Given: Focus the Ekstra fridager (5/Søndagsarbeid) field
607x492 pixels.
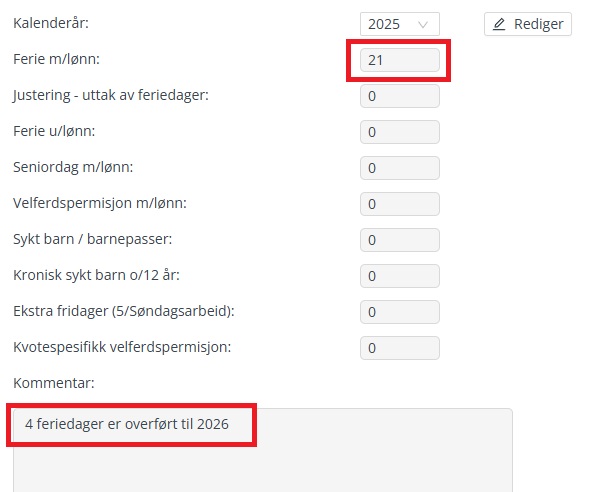Looking at the screenshot, I should tap(399, 312).
